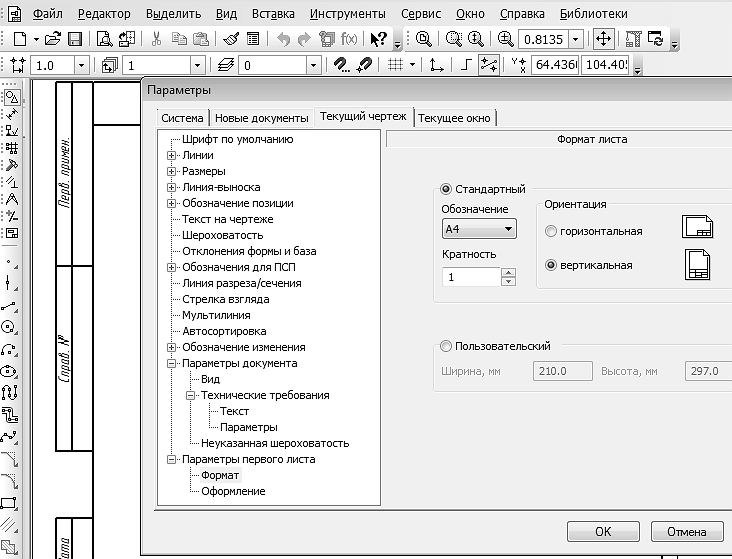Open the Обозначение A4 format dropdown

479,229
